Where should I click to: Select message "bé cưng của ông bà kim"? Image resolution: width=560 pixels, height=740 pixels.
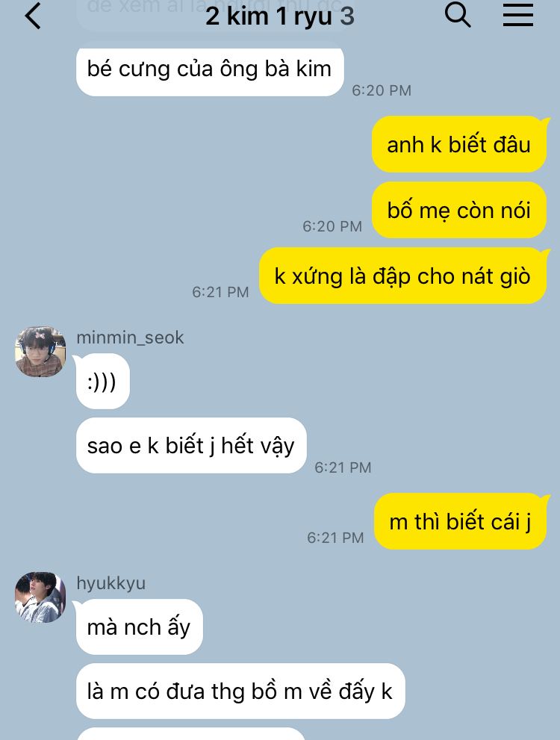pos(210,70)
